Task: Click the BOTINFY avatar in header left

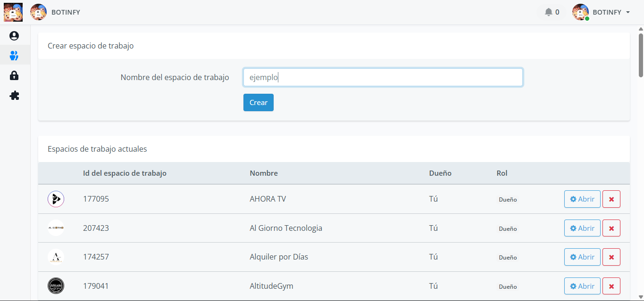Action: [38, 12]
